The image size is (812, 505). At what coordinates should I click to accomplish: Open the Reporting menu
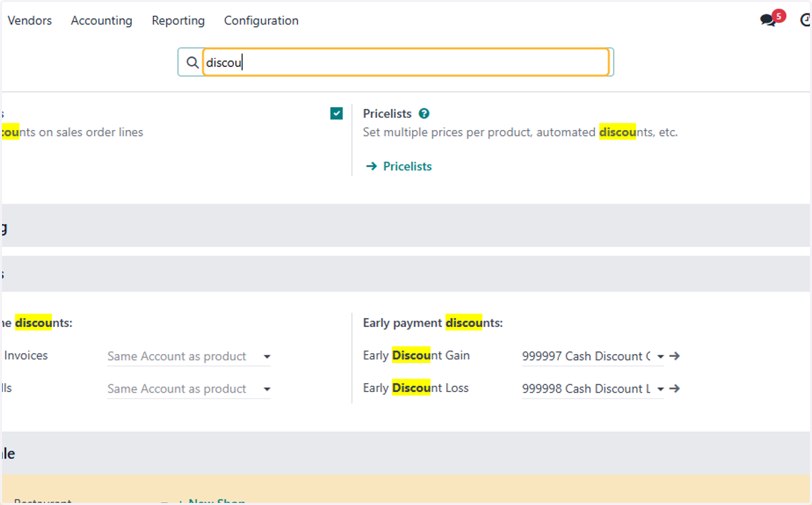[178, 20]
